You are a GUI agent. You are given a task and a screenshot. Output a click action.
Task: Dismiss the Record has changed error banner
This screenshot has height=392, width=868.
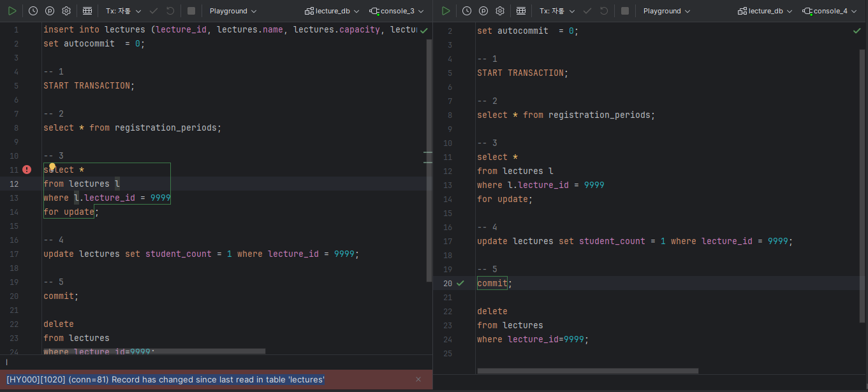[418, 379]
